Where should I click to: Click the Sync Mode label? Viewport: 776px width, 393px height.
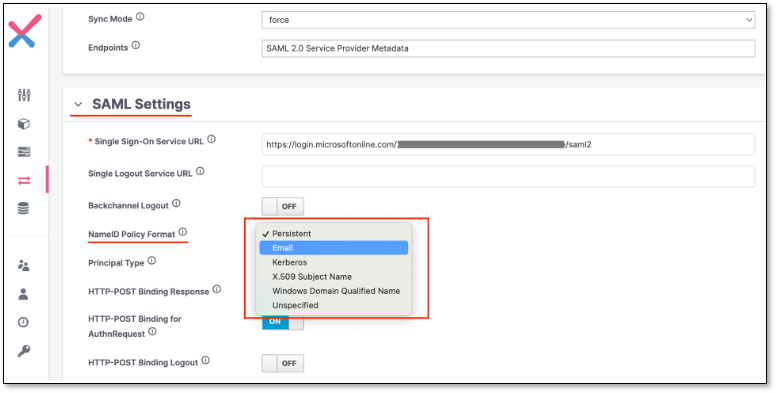point(110,19)
